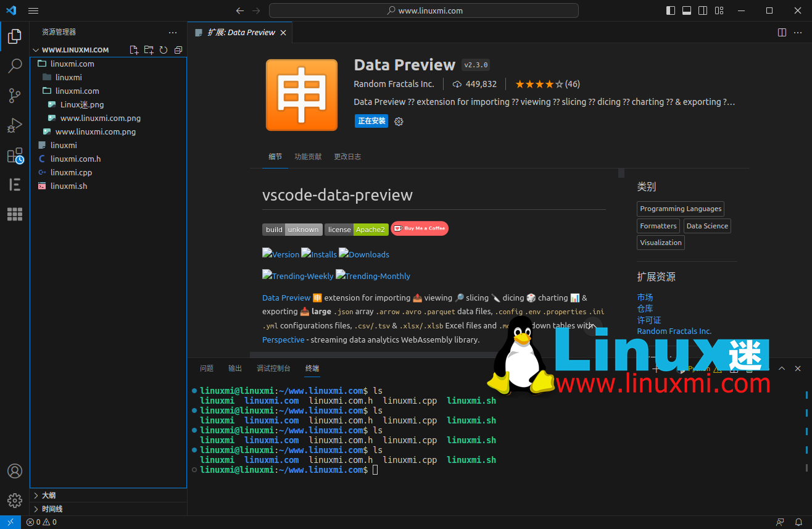
Task: Open the Manage gear icon in activity bar
Action: click(x=15, y=501)
